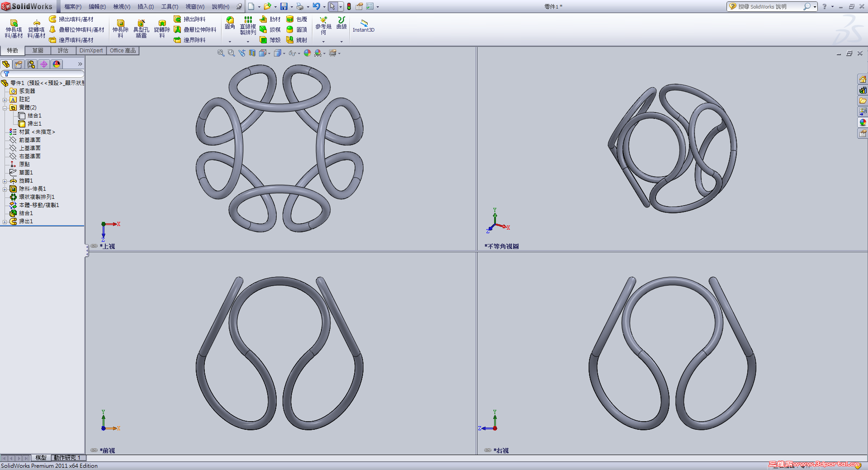Switch to the Office 產品 tab
This screenshot has width=868, height=470.
tap(123, 51)
